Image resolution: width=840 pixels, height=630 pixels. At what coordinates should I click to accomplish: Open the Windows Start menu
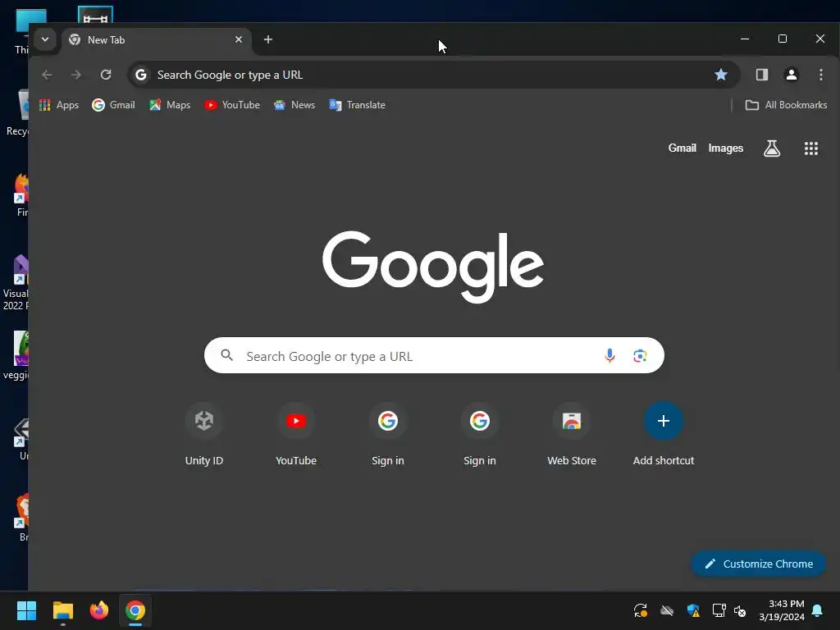(x=26, y=610)
